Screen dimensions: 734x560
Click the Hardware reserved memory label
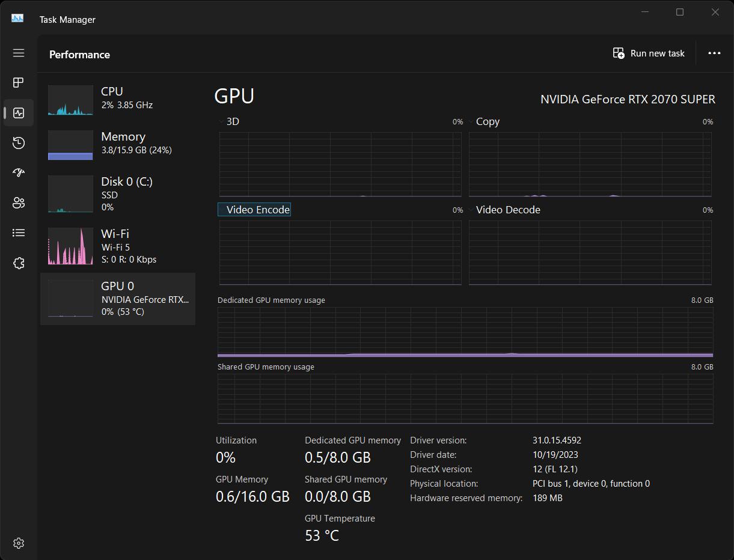tap(466, 498)
